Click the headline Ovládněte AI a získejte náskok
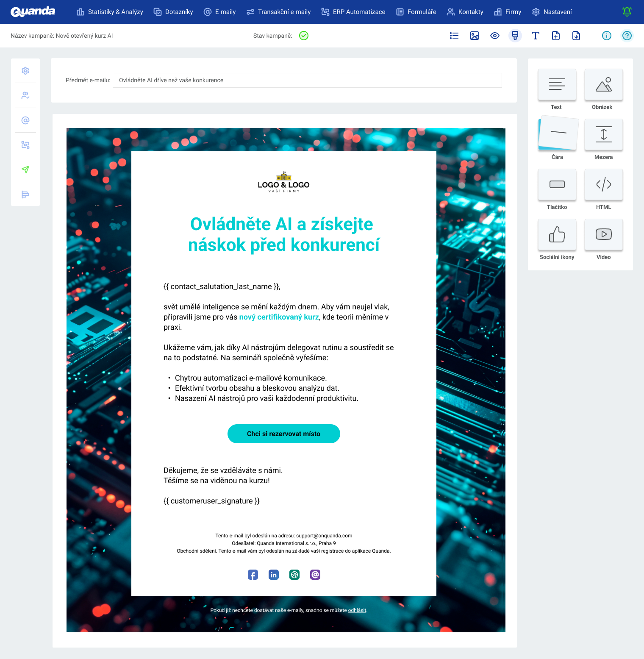The image size is (644, 659). pos(284,234)
